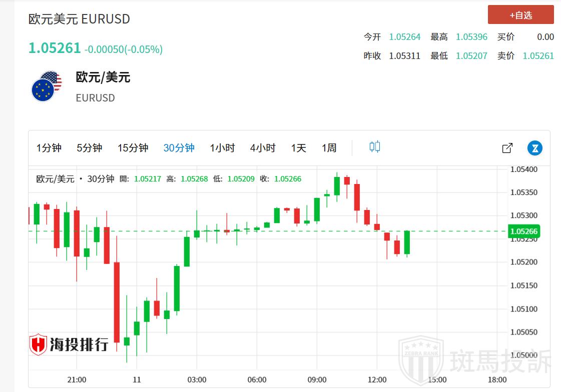This screenshot has height=392, width=561.
Task: Switch to the 15分钟 interval
Action: coord(133,148)
